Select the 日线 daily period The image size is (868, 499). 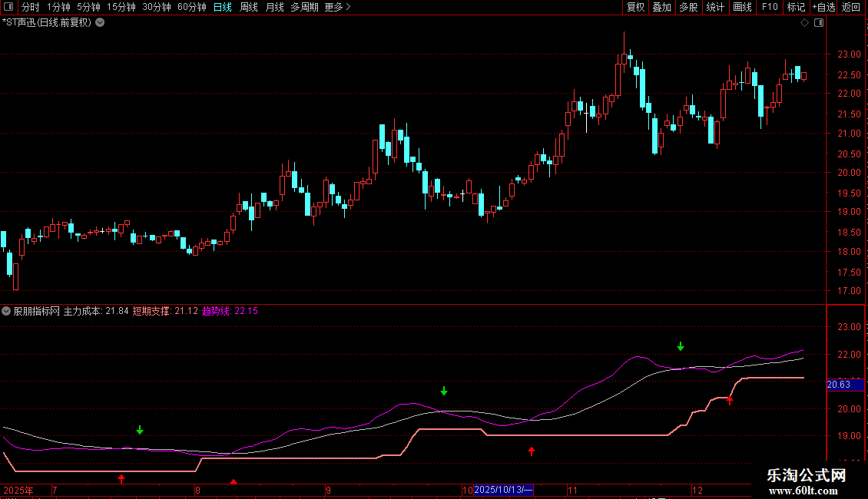(223, 7)
